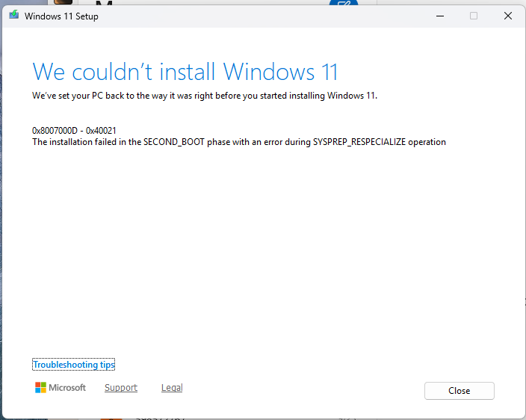
Task: Close the setup window with X
Action: pyautogui.click(x=508, y=16)
